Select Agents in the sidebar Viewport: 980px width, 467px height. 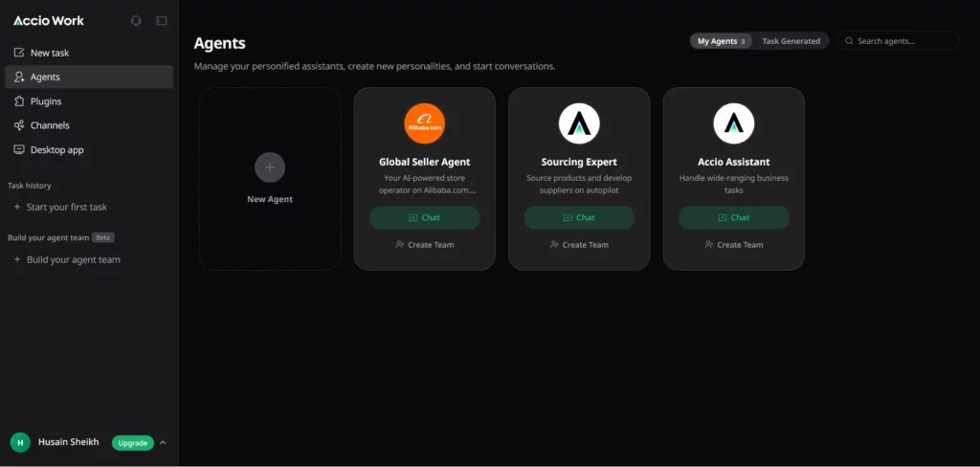tap(89, 77)
